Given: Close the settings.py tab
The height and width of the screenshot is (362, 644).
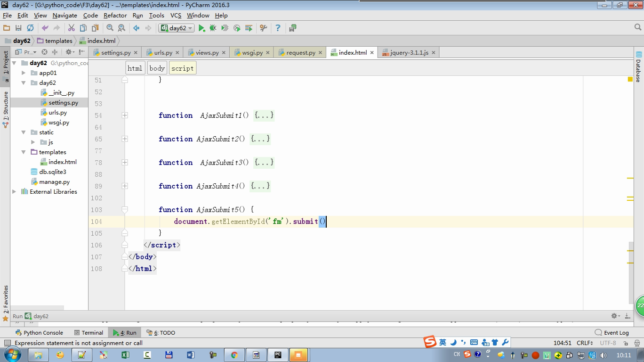Looking at the screenshot, I should coord(136,53).
